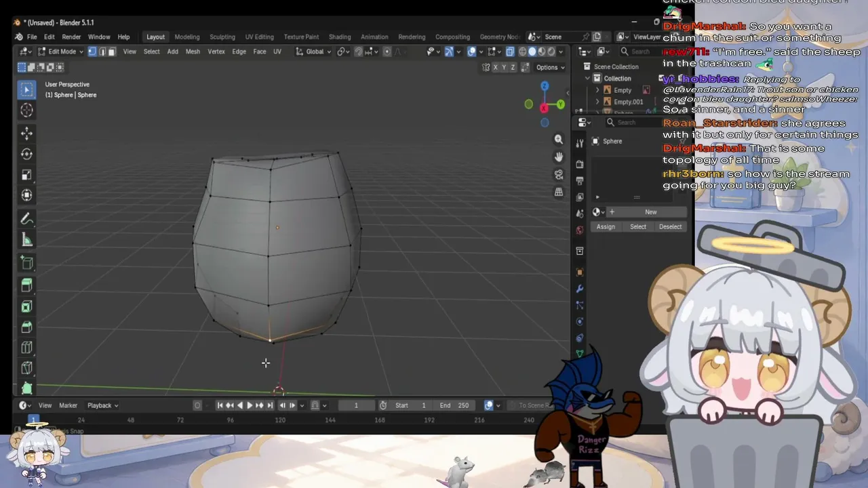Open the World properties tab icon
The height and width of the screenshot is (488, 868).
pyautogui.click(x=580, y=230)
